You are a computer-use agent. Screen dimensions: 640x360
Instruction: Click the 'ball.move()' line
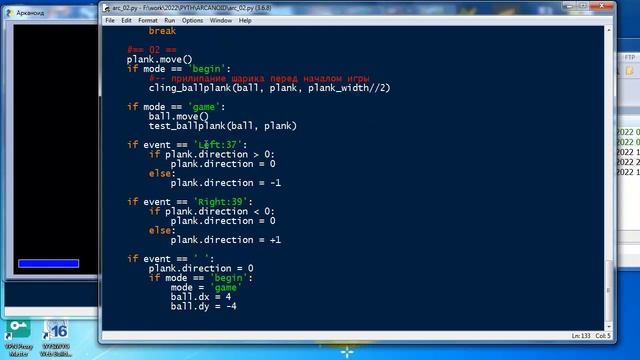[x=178, y=116]
